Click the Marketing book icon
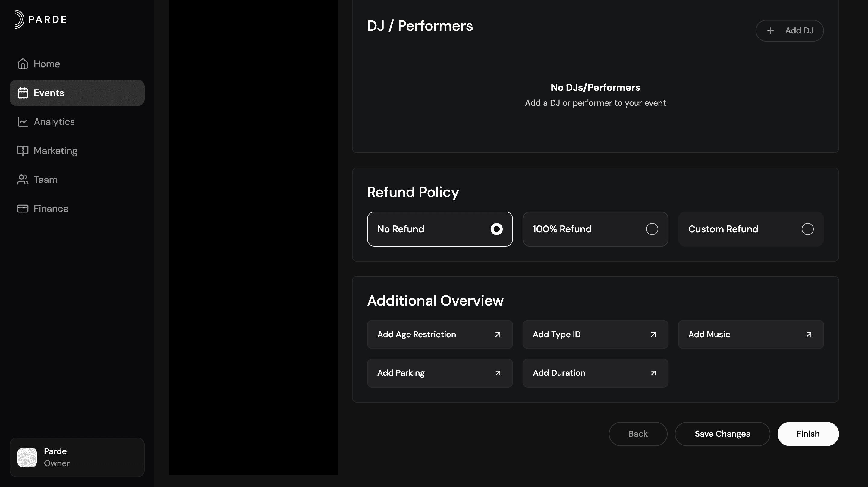The width and height of the screenshot is (868, 487). point(23,151)
